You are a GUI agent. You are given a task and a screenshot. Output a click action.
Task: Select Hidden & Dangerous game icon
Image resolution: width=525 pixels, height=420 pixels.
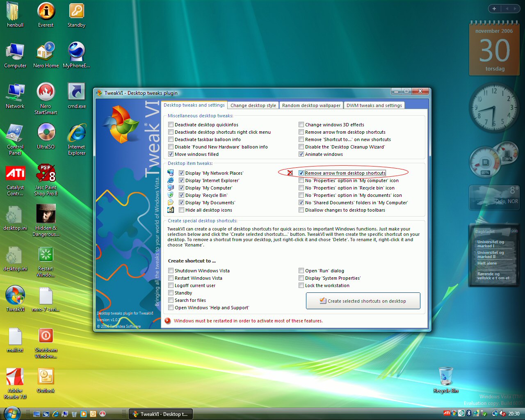46,220
